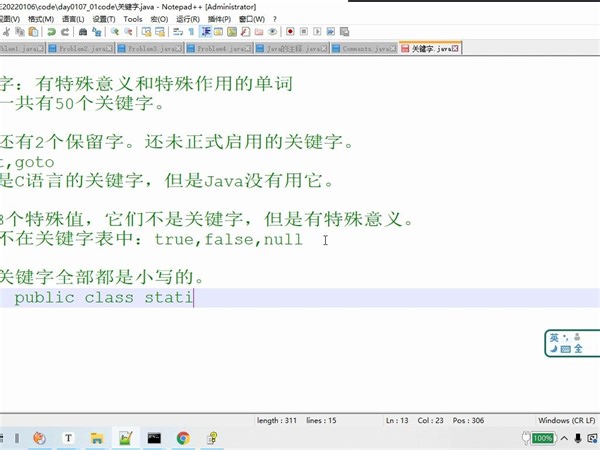
Task: Close the Problem2.java tab
Action: point(110,49)
